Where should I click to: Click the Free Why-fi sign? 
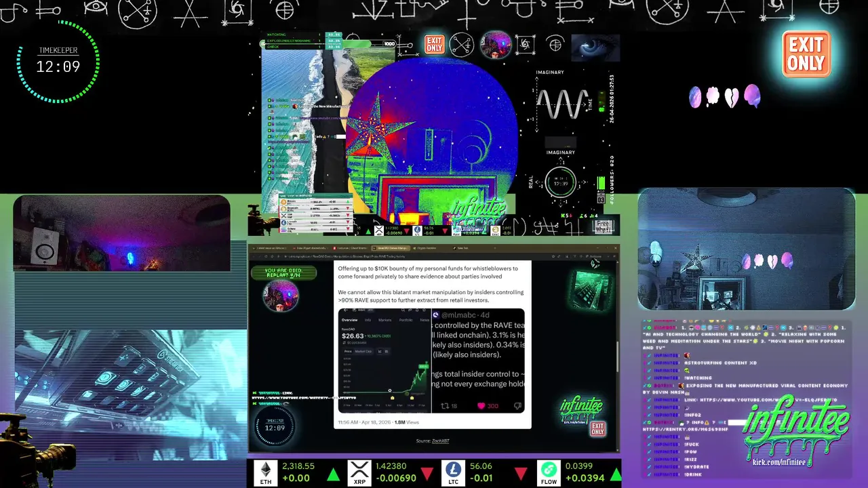pos(603,227)
